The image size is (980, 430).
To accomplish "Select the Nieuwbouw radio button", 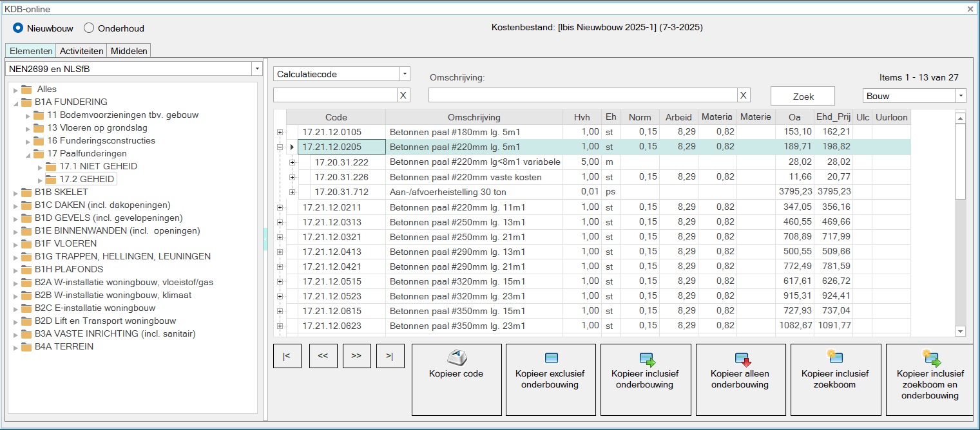I will point(18,28).
